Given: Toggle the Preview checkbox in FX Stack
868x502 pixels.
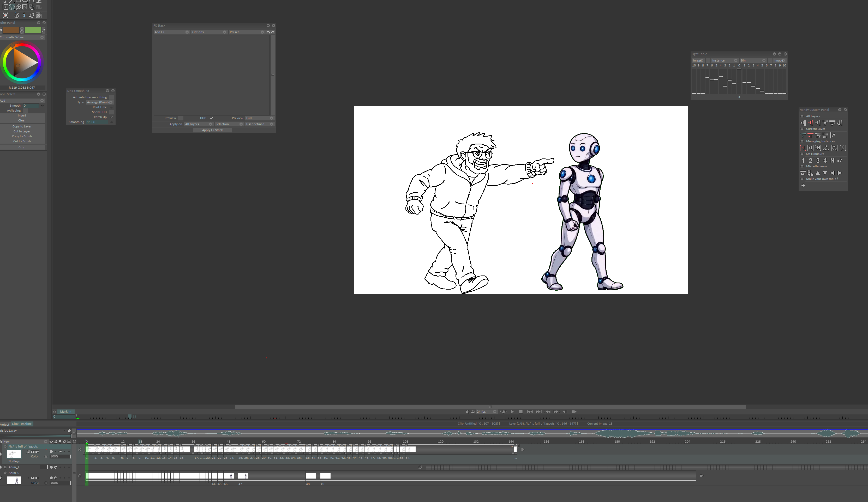Looking at the screenshot, I should [181, 118].
